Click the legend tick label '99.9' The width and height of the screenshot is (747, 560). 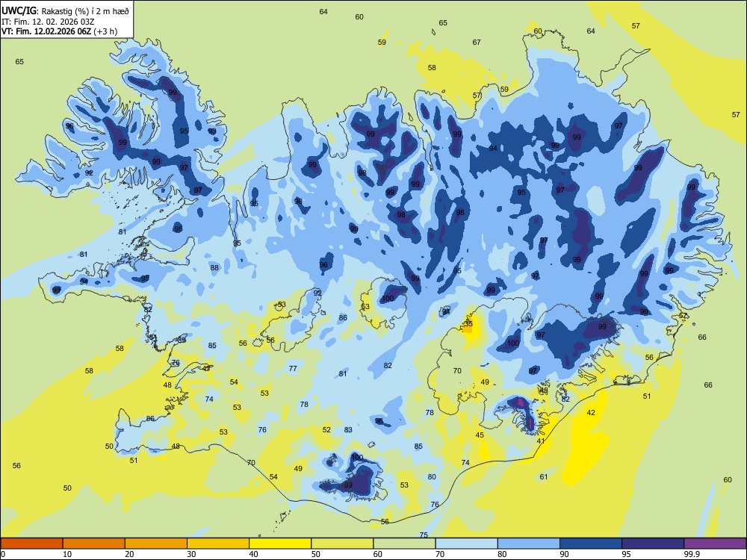pyautogui.click(x=692, y=554)
